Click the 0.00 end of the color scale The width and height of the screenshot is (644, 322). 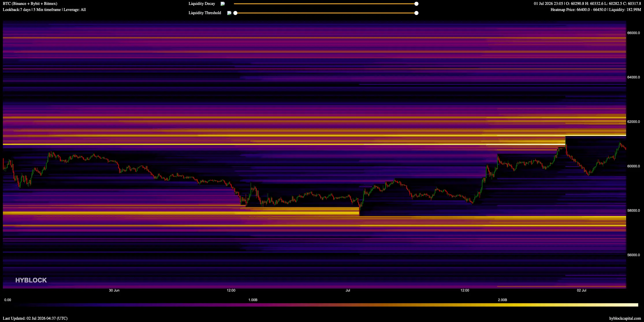click(x=8, y=300)
